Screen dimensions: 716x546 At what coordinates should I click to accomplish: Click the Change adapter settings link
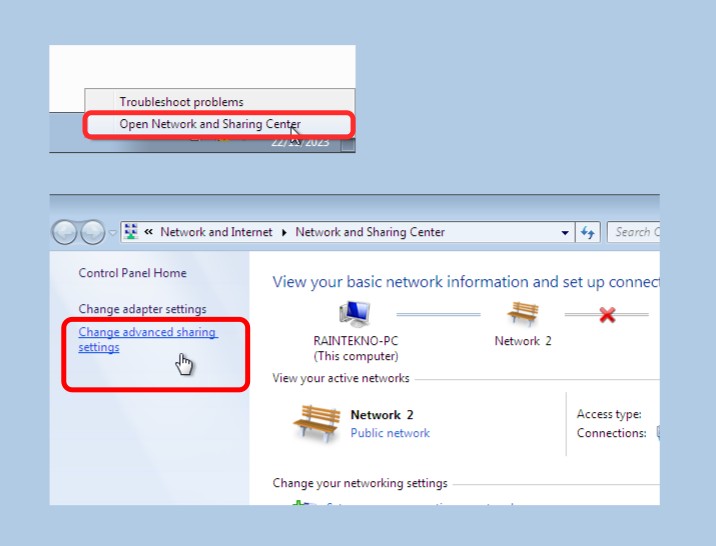(142, 309)
